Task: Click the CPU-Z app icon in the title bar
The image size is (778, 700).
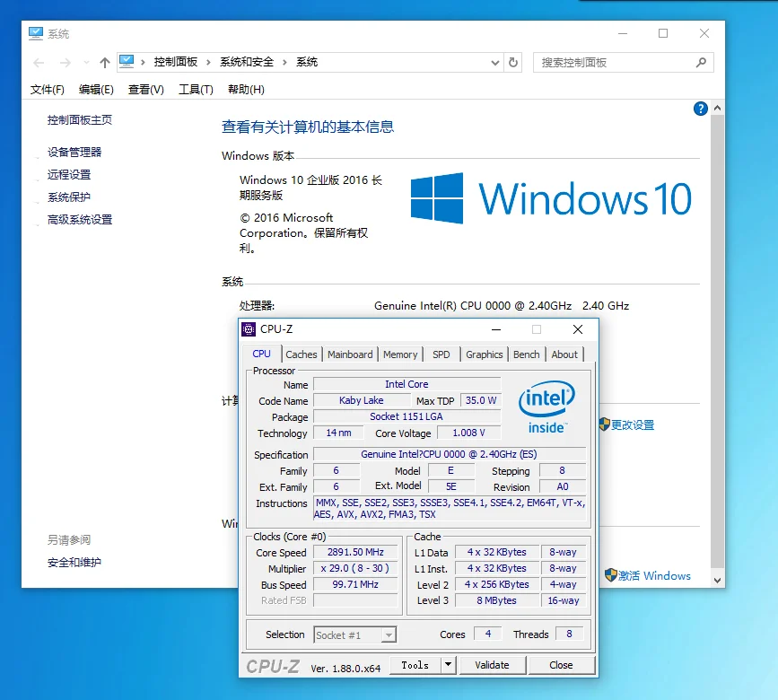Action: pos(248,329)
